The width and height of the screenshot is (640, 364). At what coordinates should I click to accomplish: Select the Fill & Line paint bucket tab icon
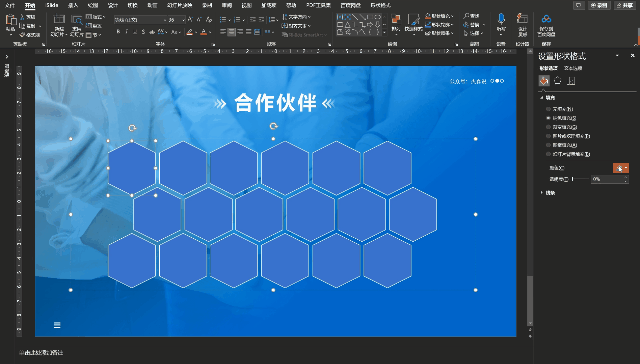pos(544,81)
